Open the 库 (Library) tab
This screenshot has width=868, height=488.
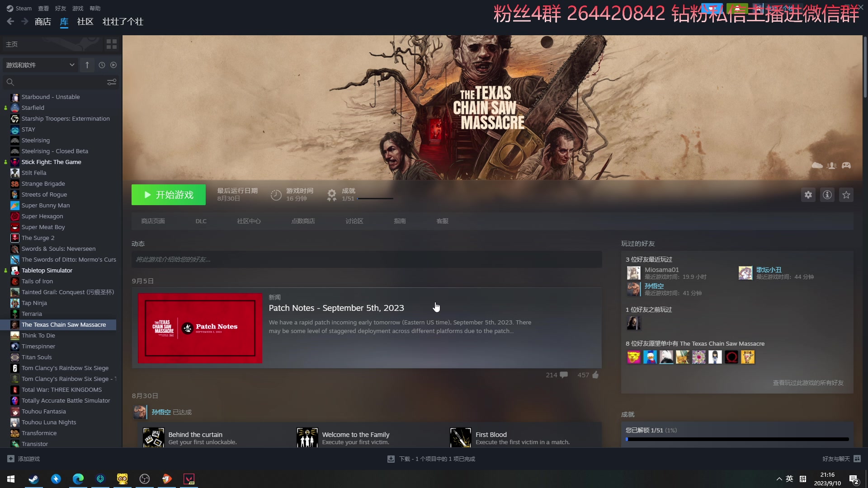coord(64,22)
